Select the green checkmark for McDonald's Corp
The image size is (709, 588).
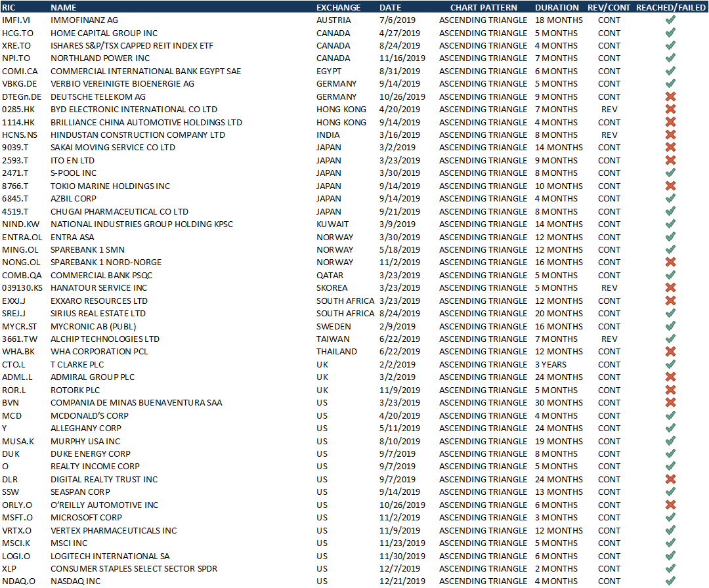click(x=670, y=415)
